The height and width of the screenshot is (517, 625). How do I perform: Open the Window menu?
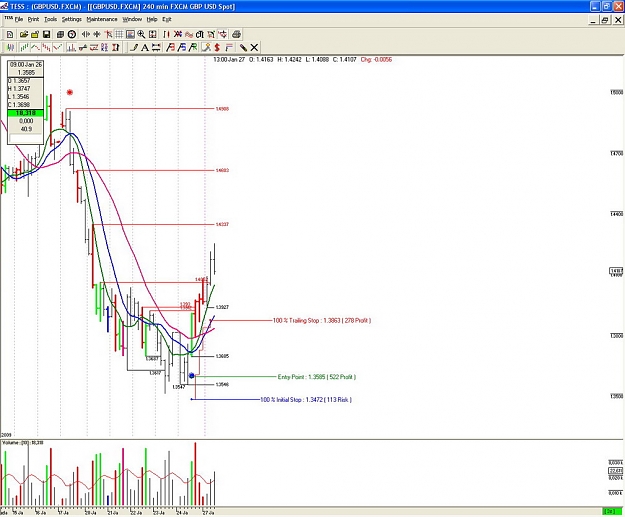(x=132, y=19)
